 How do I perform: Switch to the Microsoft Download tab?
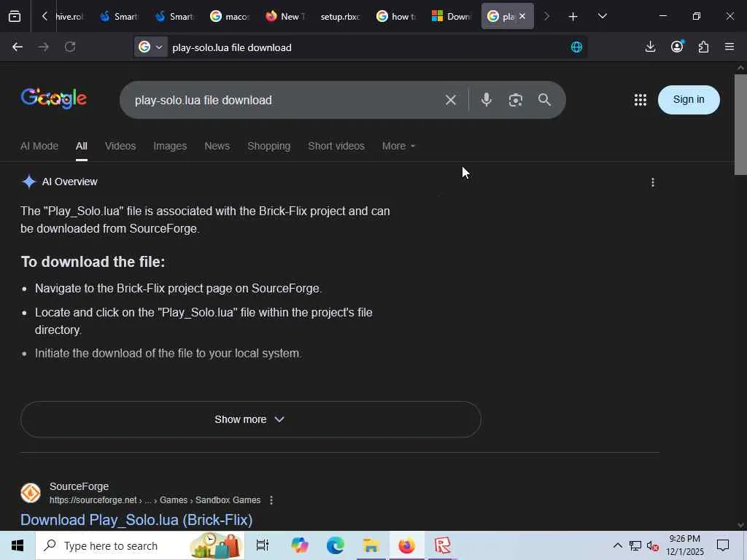pos(452,17)
